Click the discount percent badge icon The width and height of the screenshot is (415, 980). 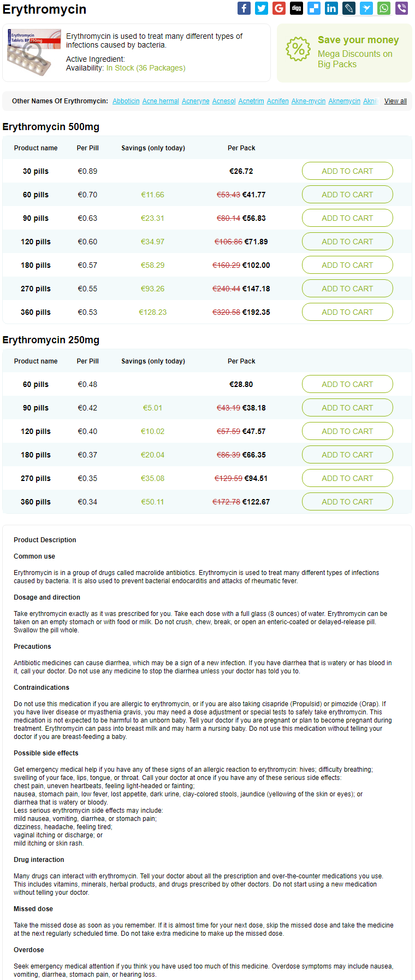[x=298, y=50]
